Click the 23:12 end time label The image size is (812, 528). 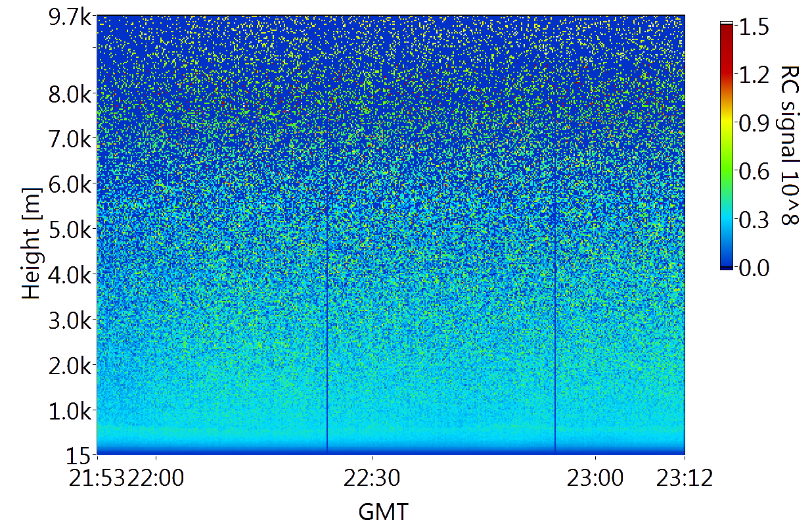[x=685, y=479]
